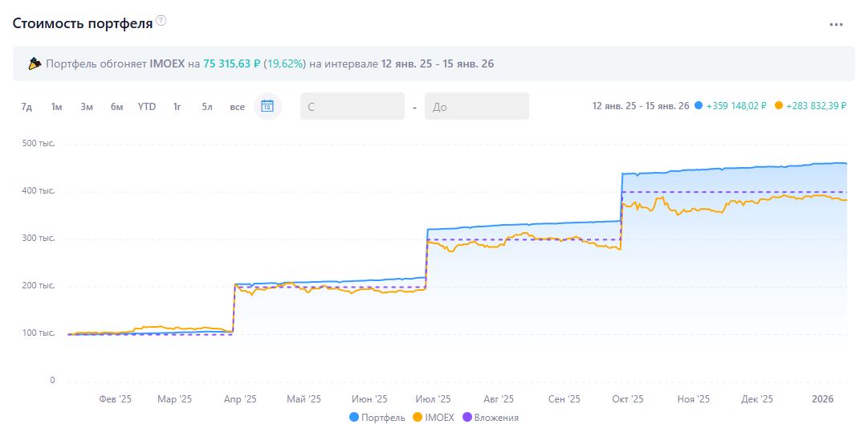Toggle IMOEX series in legend
Image resolution: width=868 pixels, height=441 pixels.
[x=432, y=418]
